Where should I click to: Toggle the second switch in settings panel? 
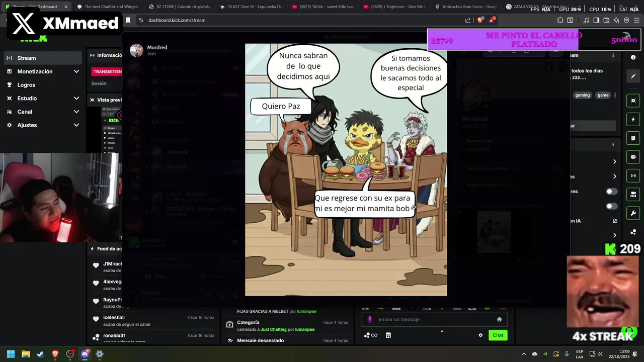tap(612, 206)
